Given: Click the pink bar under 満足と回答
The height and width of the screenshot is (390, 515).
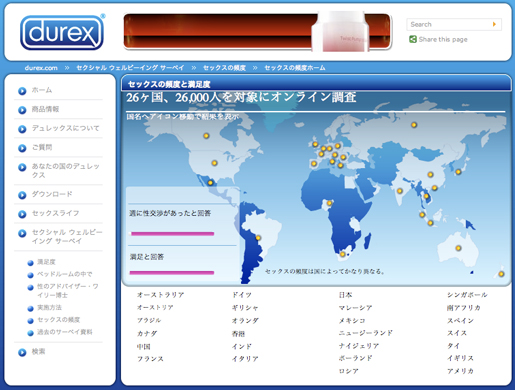Looking at the screenshot, I should [x=172, y=273].
